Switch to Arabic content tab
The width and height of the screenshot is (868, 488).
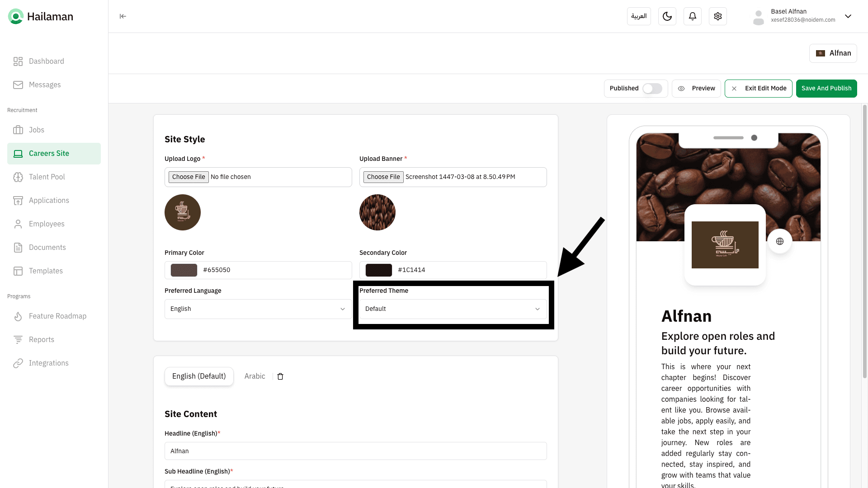coord(255,376)
